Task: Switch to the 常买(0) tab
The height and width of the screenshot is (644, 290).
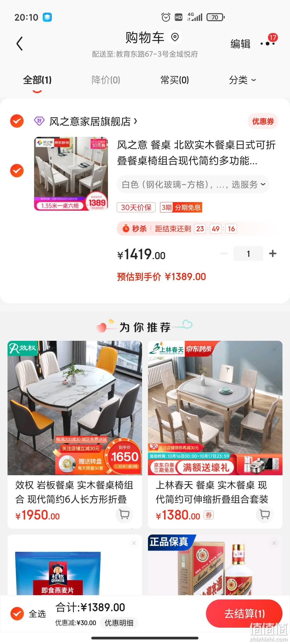Action: tap(175, 80)
